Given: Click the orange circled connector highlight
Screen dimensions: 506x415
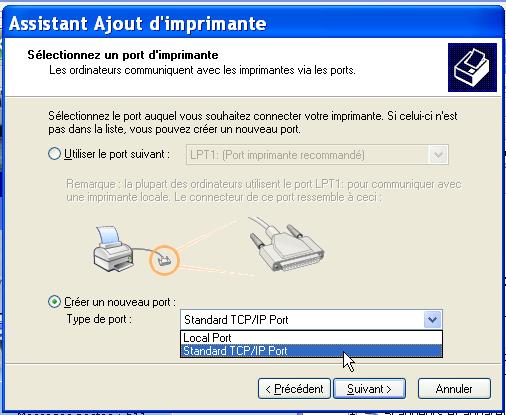Looking at the screenshot, I should click(164, 260).
